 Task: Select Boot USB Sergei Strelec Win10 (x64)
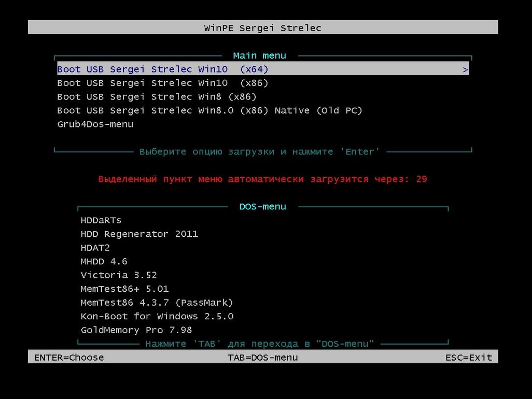click(163, 69)
